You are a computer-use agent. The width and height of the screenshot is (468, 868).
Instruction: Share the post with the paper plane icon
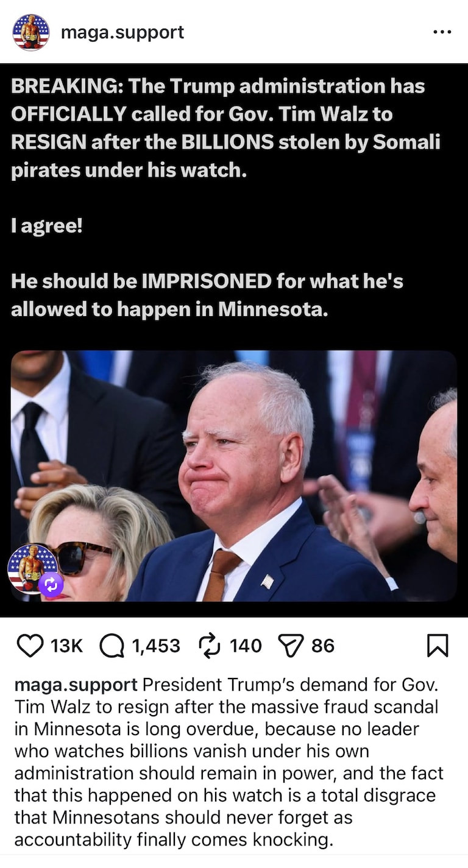[290, 646]
